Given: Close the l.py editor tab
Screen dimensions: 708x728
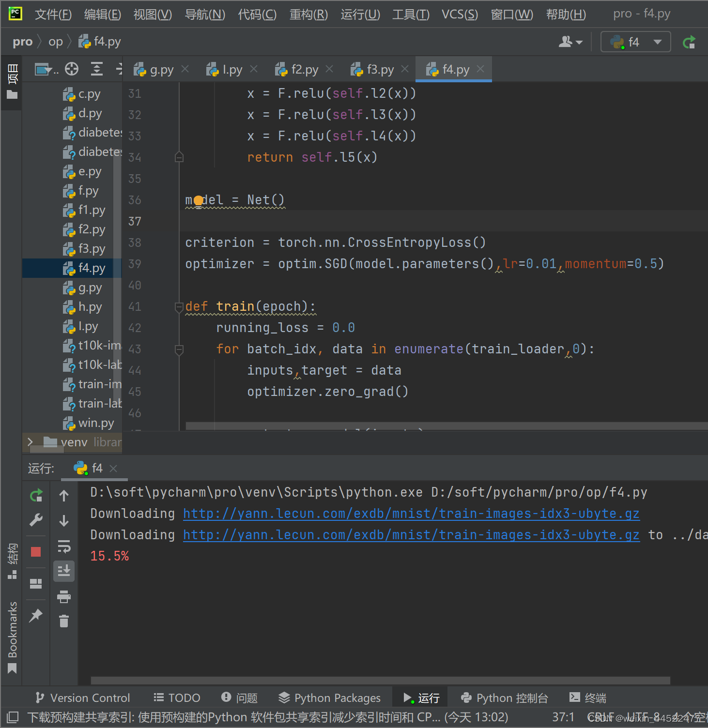Looking at the screenshot, I should coord(254,69).
